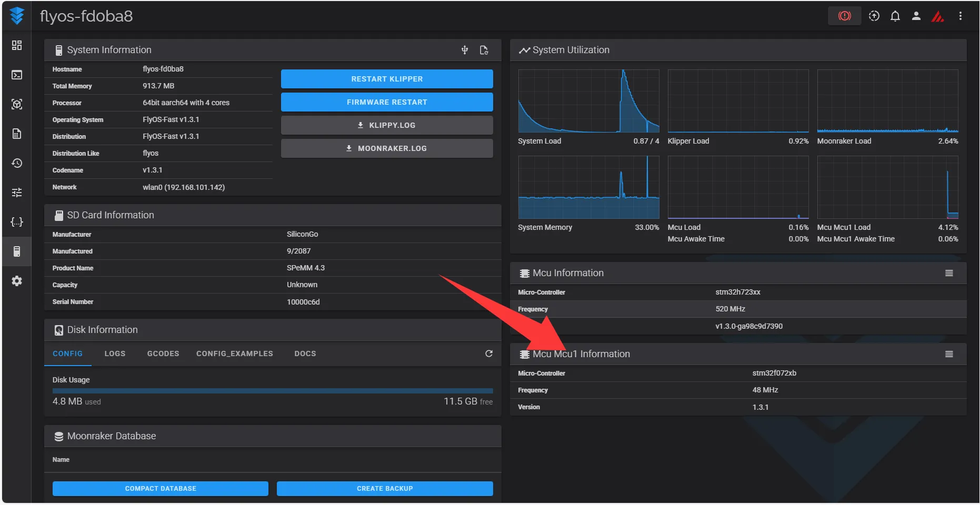Open the History page in sidebar

(x=17, y=163)
